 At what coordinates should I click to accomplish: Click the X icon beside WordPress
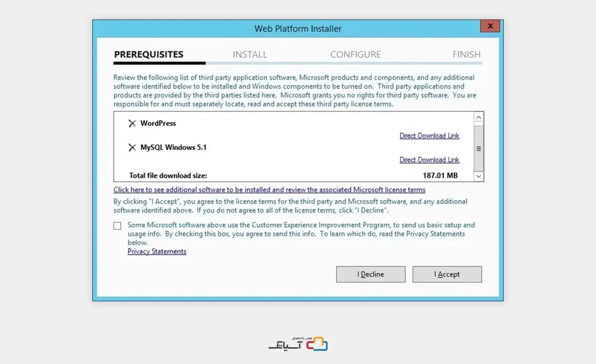coord(132,124)
